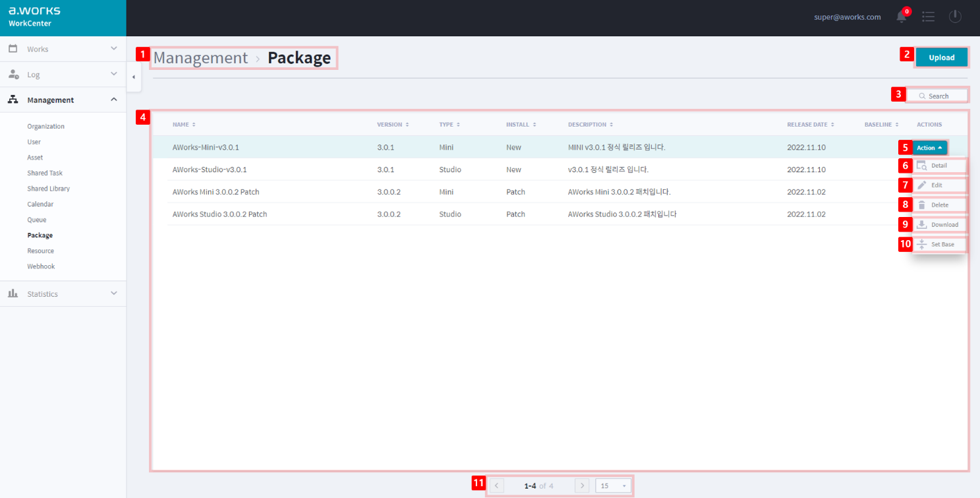Viewport: 980px width, 498px height.
Task: Open Resource page in sidebar
Action: (x=40, y=251)
